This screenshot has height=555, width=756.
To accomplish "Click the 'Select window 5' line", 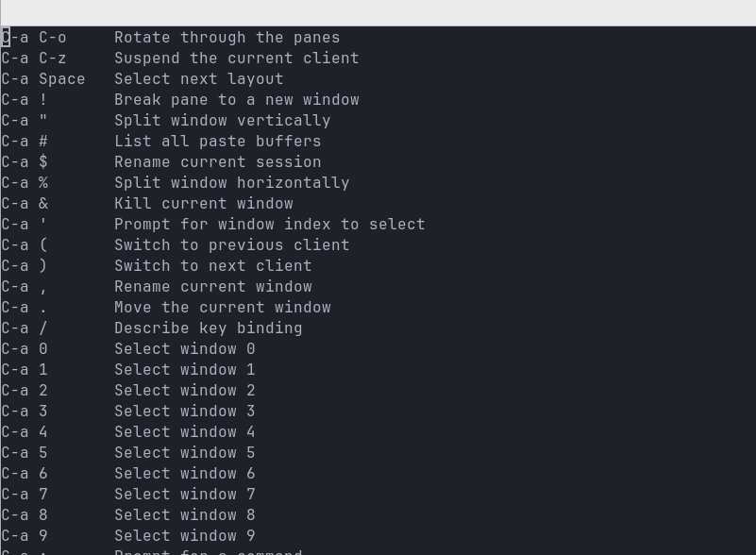I will [184, 453].
